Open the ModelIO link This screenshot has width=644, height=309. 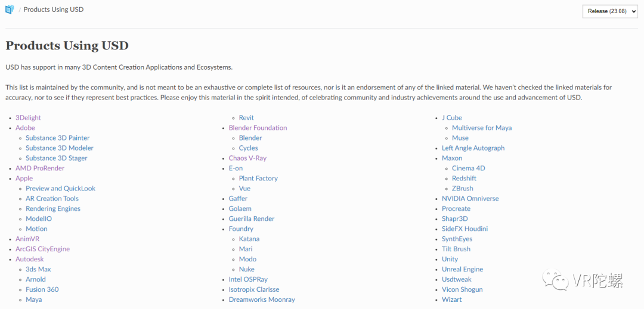pos(39,219)
